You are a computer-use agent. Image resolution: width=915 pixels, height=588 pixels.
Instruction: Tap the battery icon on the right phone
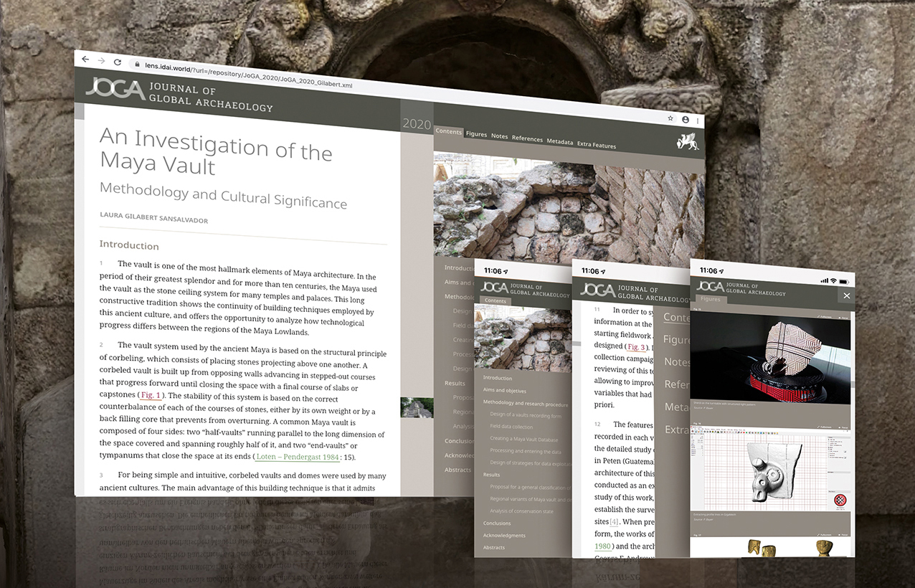[843, 281]
